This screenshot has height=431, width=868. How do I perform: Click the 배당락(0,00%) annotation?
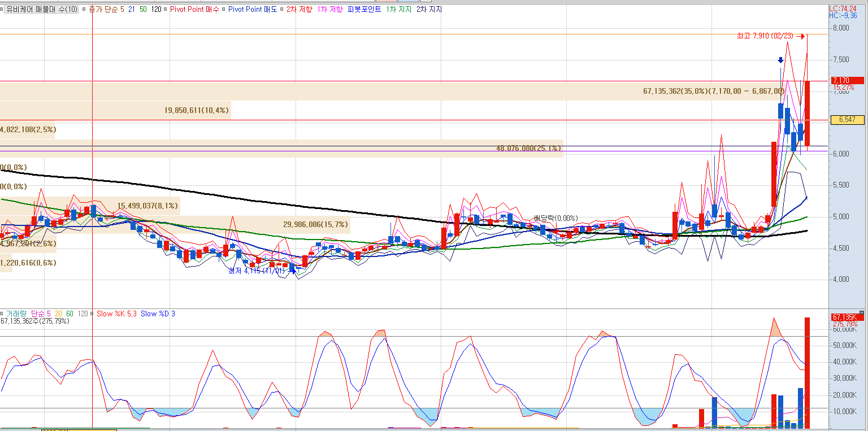pyautogui.click(x=557, y=218)
